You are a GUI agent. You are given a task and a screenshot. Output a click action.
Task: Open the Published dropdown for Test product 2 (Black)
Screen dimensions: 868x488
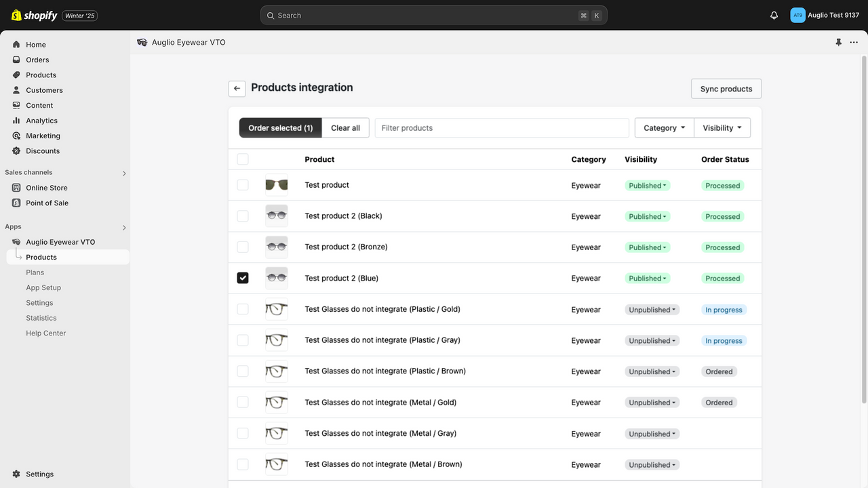coord(648,217)
